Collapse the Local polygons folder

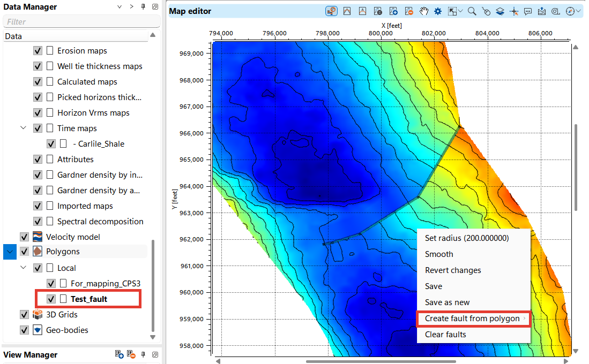pyautogui.click(x=24, y=268)
